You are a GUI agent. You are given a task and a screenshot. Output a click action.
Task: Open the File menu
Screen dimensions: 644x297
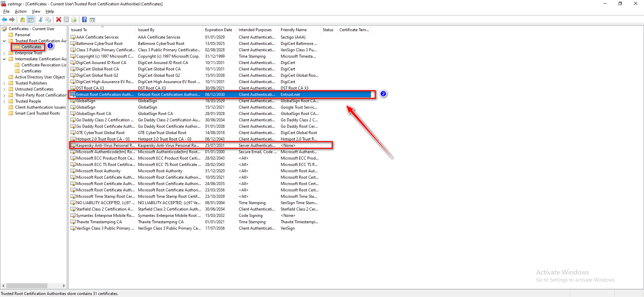(x=6, y=11)
